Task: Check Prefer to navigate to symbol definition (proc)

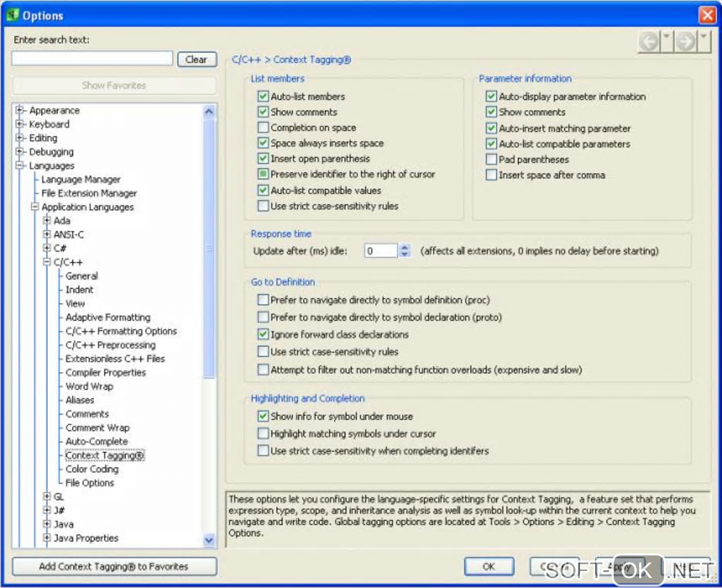Action: [x=263, y=300]
